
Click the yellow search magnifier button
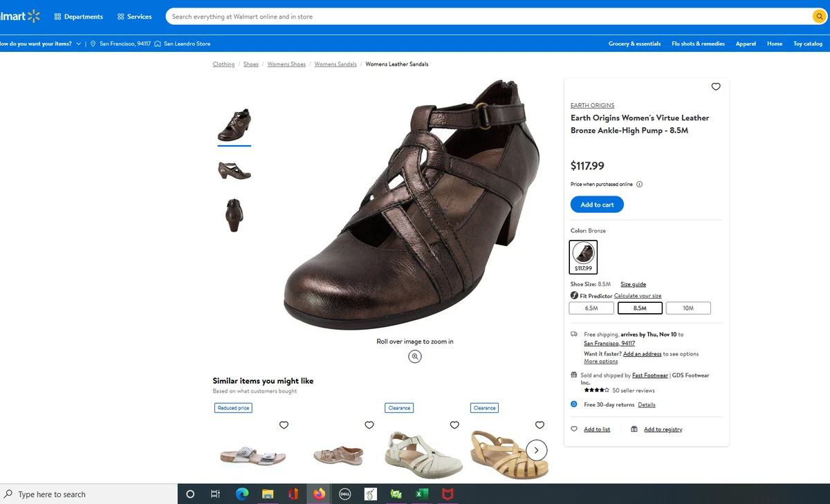click(818, 17)
